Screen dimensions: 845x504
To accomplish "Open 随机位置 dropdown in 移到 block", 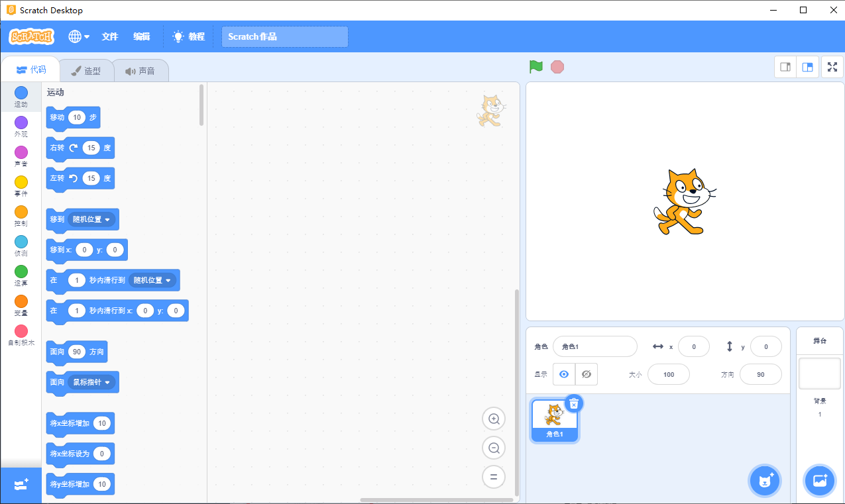I will tap(92, 219).
